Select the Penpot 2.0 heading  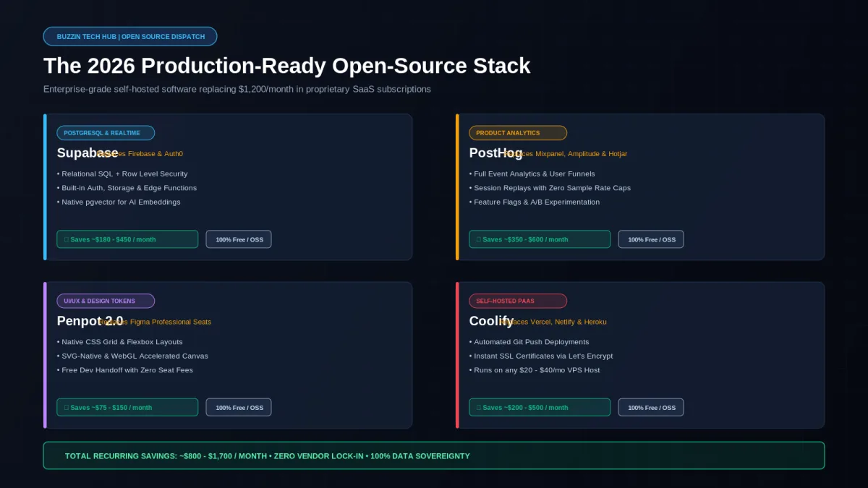coord(90,321)
